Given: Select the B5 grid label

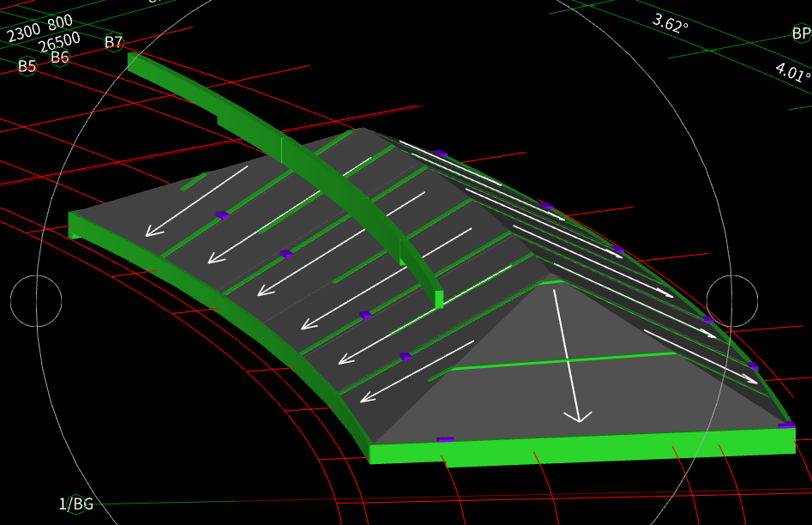Looking at the screenshot, I should click(x=27, y=66).
